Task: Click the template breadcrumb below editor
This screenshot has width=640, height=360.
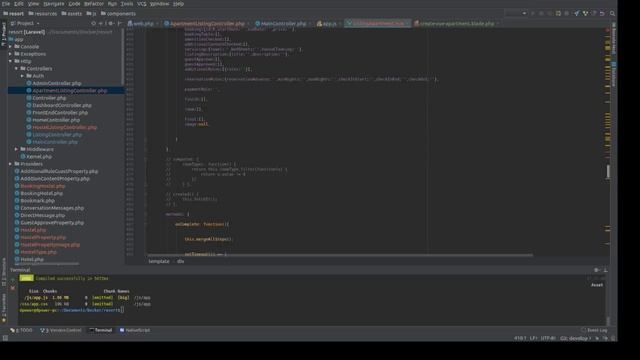Action: tap(159, 261)
